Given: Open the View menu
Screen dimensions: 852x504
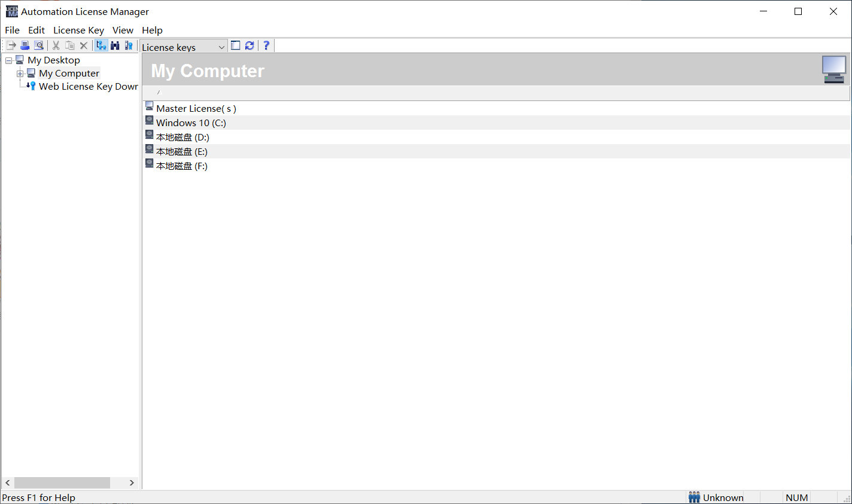Looking at the screenshot, I should (x=123, y=30).
